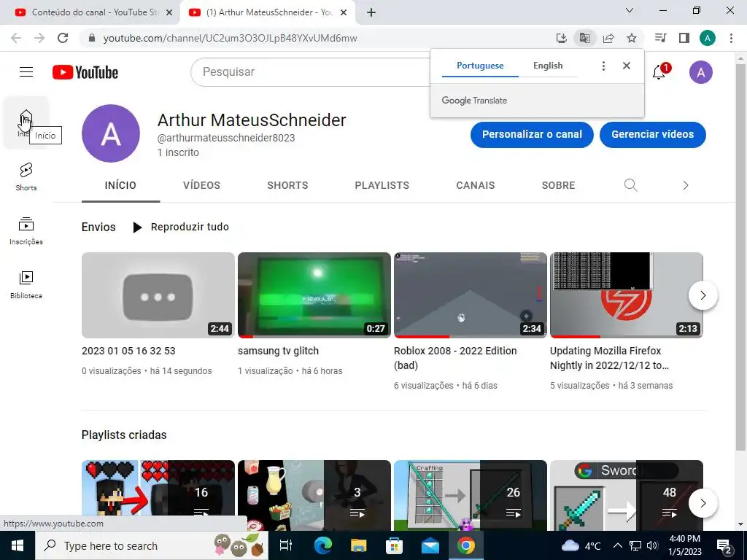Image resolution: width=747 pixels, height=560 pixels.
Task: Switch to the PLAYLISTS channel tab
Action: click(x=382, y=185)
